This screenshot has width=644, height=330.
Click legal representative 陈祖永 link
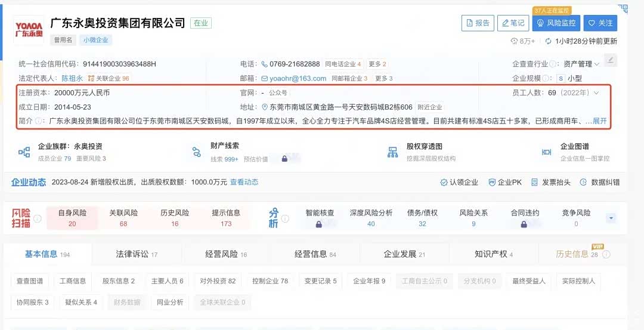coord(72,78)
